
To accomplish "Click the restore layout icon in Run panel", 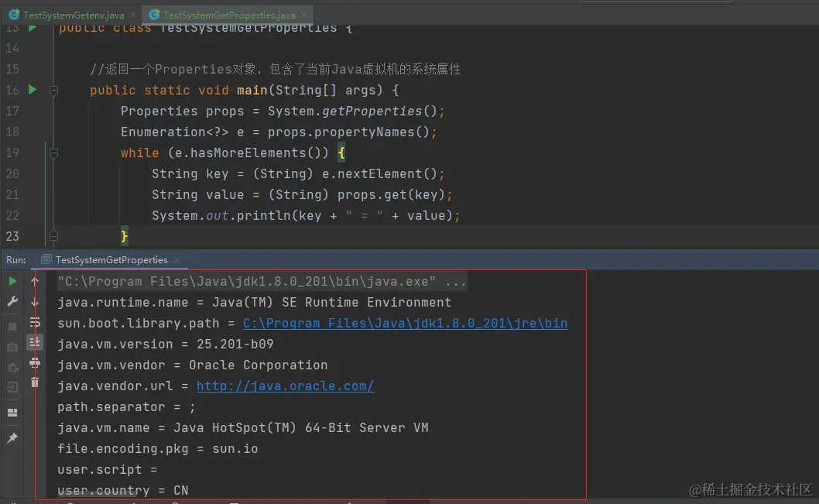I will click(12, 413).
